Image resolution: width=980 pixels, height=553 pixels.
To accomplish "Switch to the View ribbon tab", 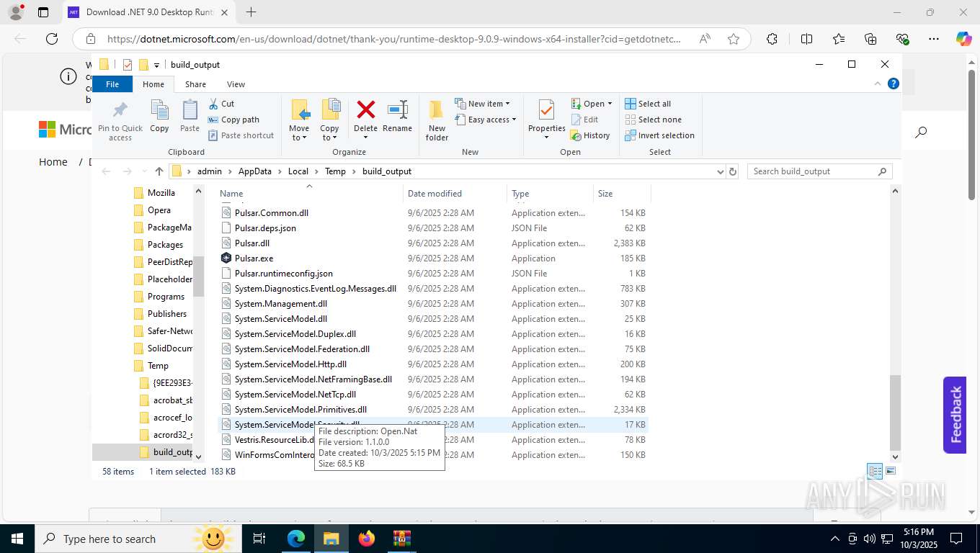I will pos(236,84).
